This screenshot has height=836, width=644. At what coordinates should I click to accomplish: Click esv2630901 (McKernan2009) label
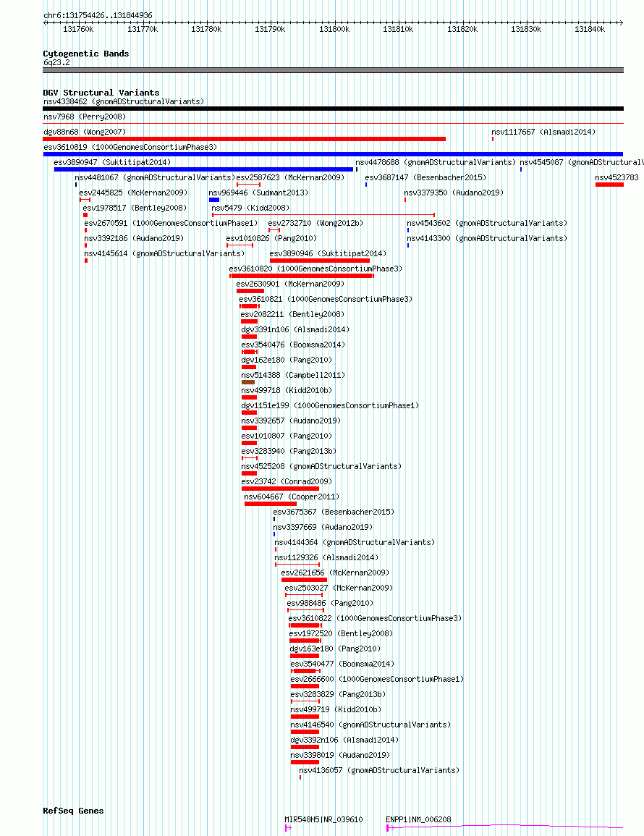click(x=291, y=284)
